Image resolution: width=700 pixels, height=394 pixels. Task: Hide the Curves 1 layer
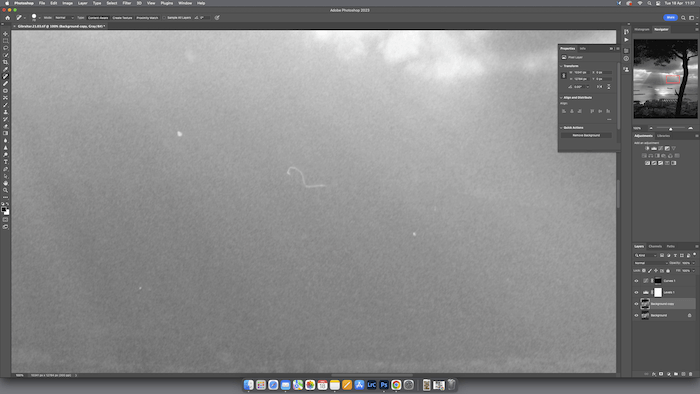click(636, 281)
